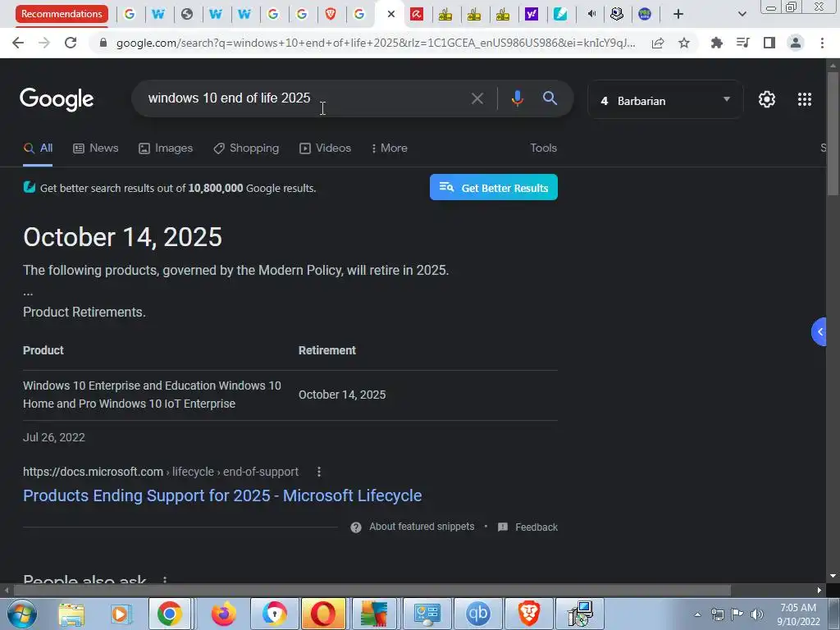The image size is (840, 630).
Task: Open options dots beside docs.microsoft.com URL
Action: click(319, 472)
